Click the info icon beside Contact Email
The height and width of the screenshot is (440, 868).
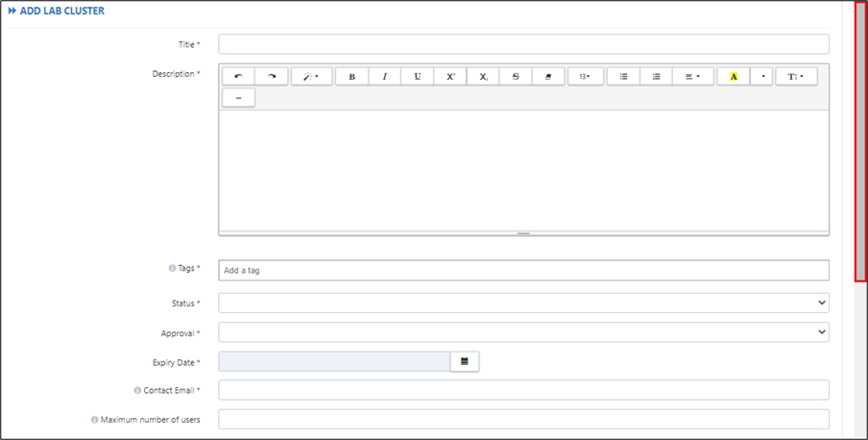(137, 391)
